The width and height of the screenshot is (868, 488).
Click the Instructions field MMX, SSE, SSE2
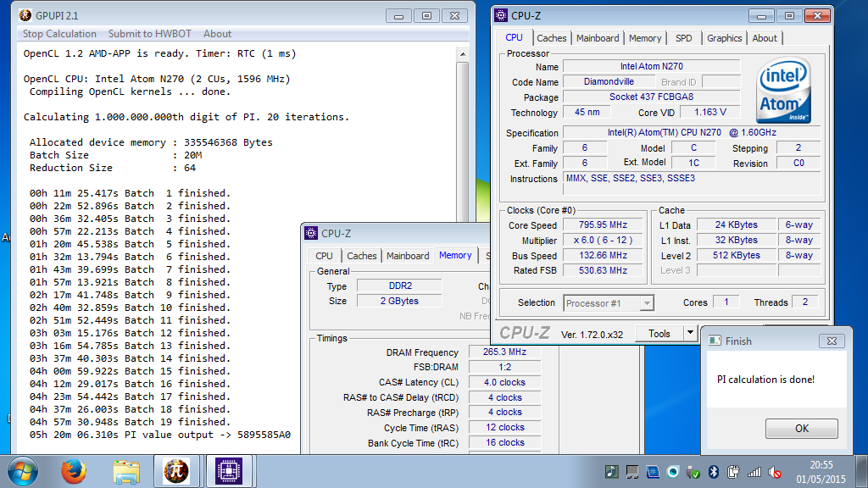click(x=692, y=184)
